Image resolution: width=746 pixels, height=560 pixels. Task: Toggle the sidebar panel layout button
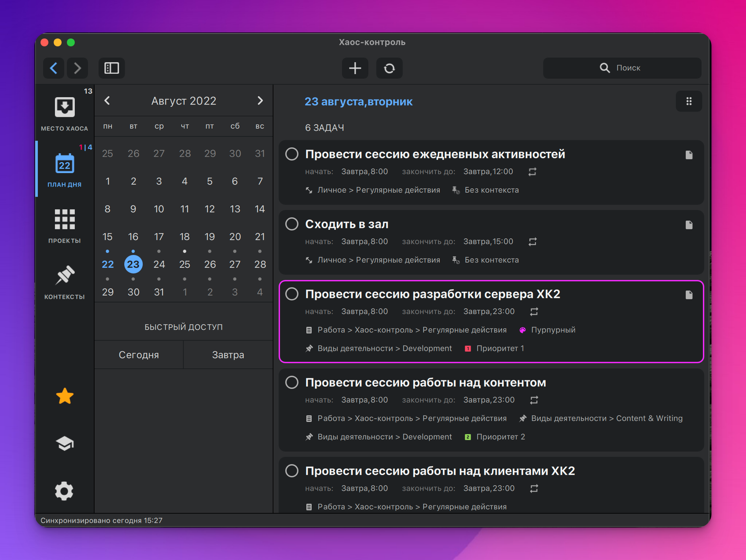pyautogui.click(x=111, y=68)
